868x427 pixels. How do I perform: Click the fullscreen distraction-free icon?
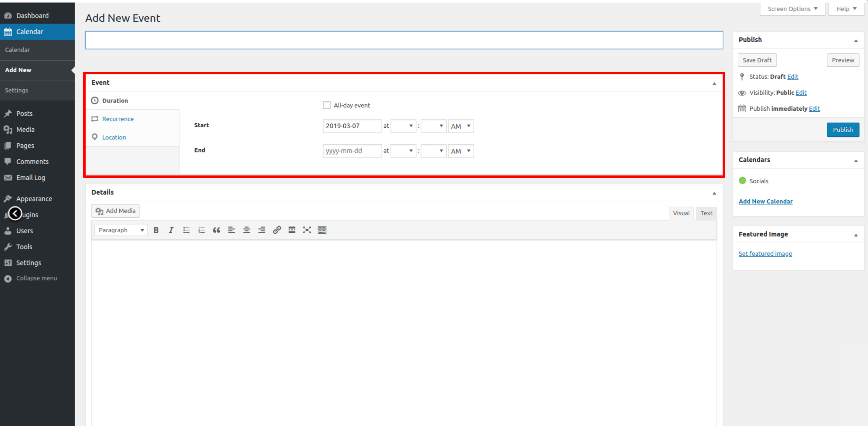click(307, 230)
